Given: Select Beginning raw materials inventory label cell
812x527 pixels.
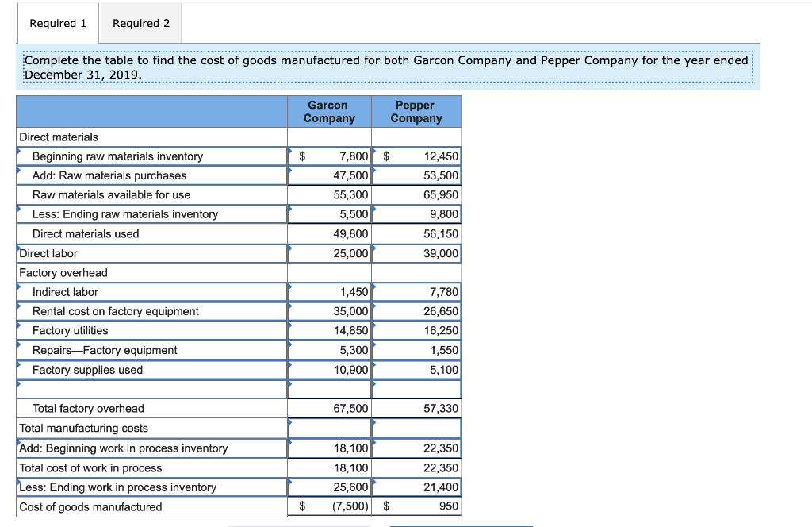Looking at the screenshot, I should tap(152, 156).
